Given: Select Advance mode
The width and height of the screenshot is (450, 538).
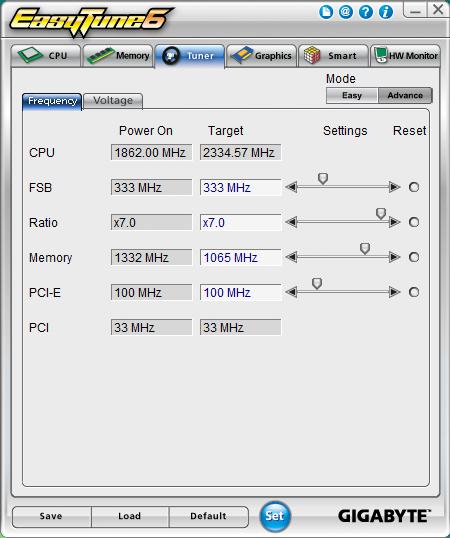Looking at the screenshot, I should pyautogui.click(x=405, y=95).
